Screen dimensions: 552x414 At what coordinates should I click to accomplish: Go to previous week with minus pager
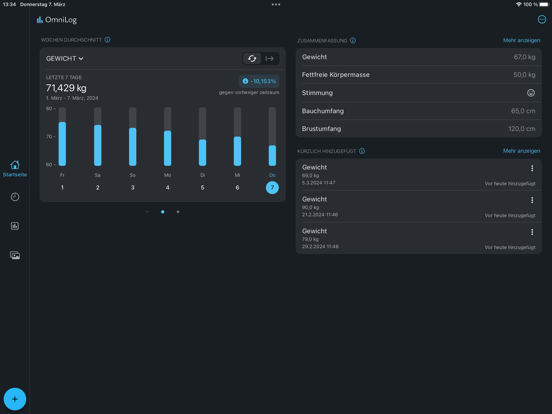[x=147, y=212]
